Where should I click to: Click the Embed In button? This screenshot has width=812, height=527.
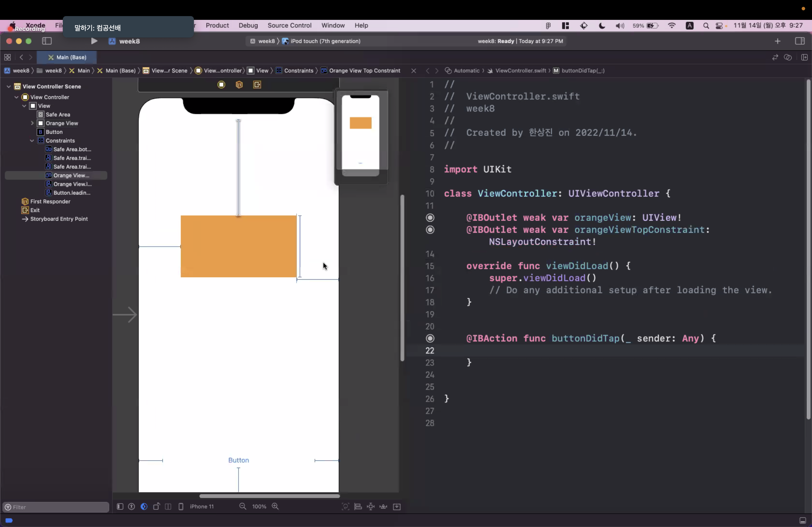397,507
